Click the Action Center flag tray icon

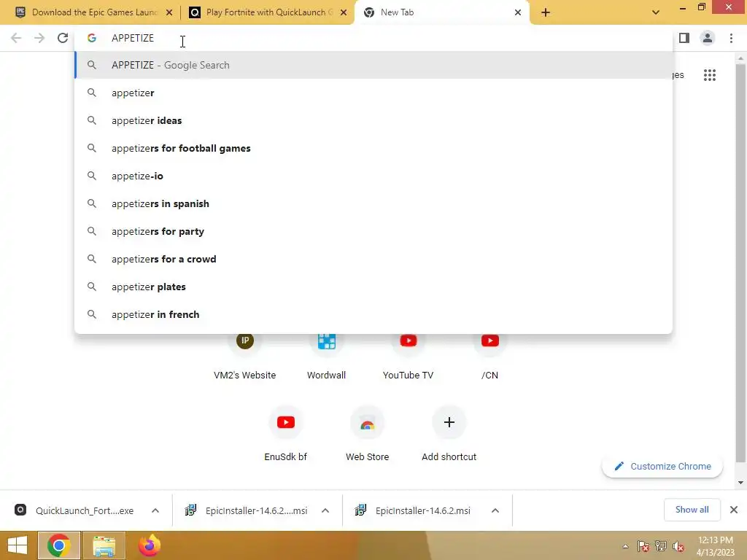[x=643, y=546]
